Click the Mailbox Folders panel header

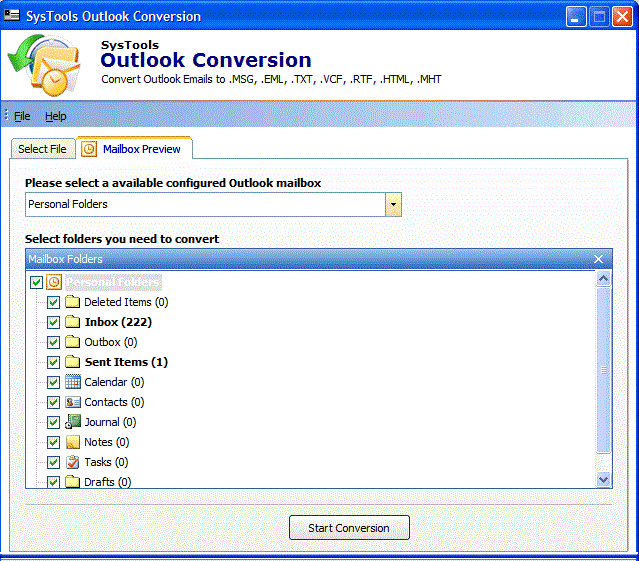click(x=319, y=259)
